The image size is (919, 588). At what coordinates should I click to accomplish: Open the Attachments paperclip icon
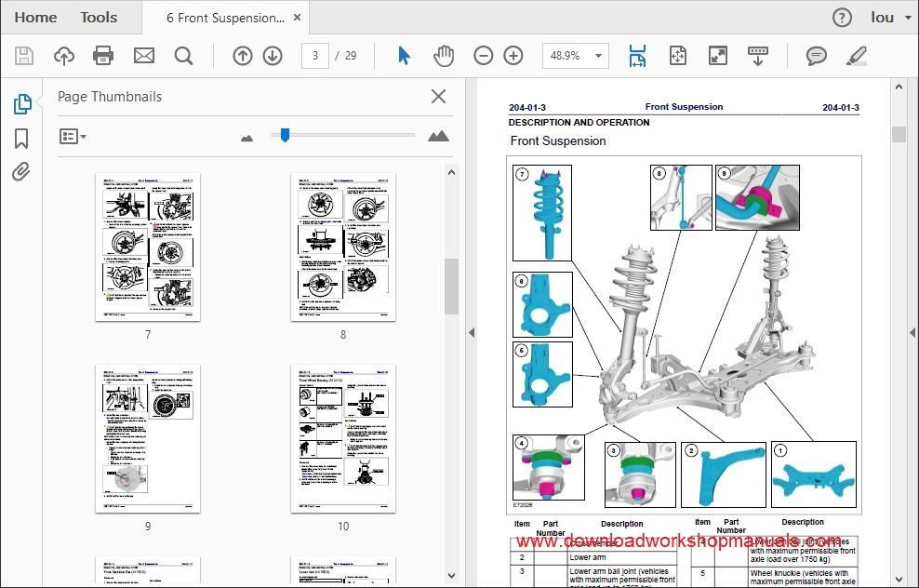[x=21, y=172]
